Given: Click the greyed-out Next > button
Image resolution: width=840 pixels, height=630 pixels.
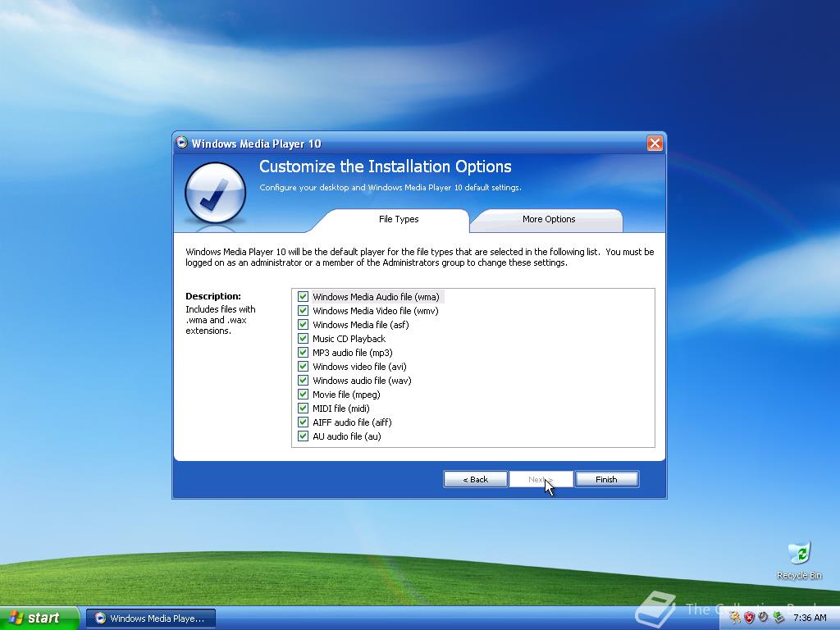Looking at the screenshot, I should pyautogui.click(x=541, y=479).
